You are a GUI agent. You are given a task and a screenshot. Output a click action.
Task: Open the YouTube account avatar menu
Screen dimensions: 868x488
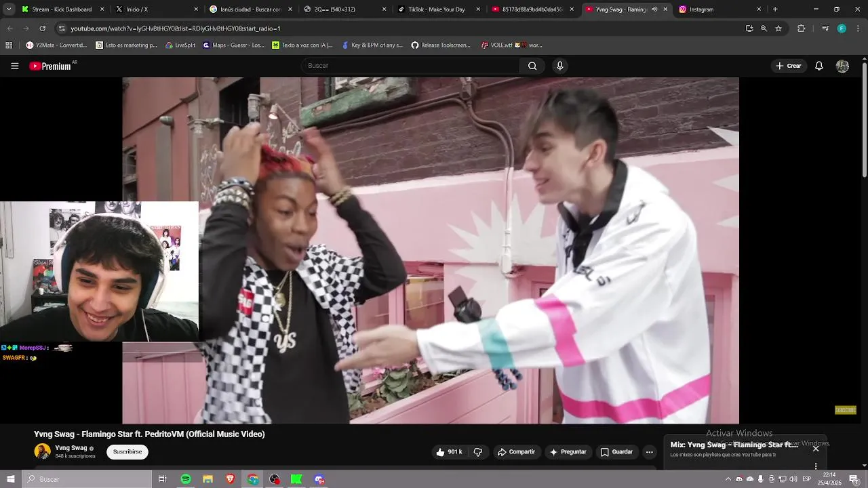point(842,66)
